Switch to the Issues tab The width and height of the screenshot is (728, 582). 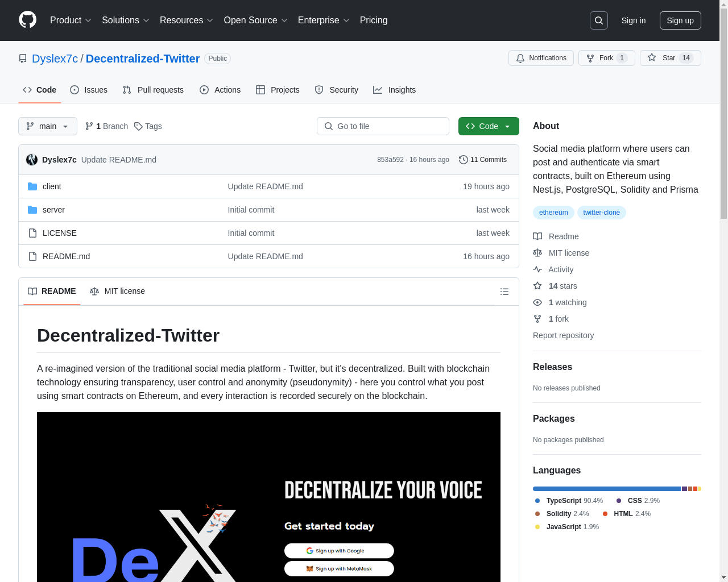point(89,90)
